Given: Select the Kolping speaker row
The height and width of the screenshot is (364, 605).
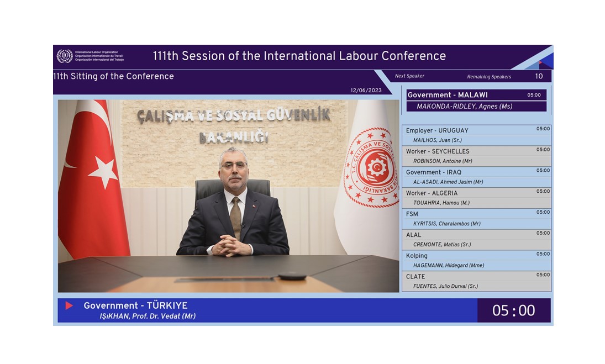Looking at the screenshot, I should coord(476,260).
